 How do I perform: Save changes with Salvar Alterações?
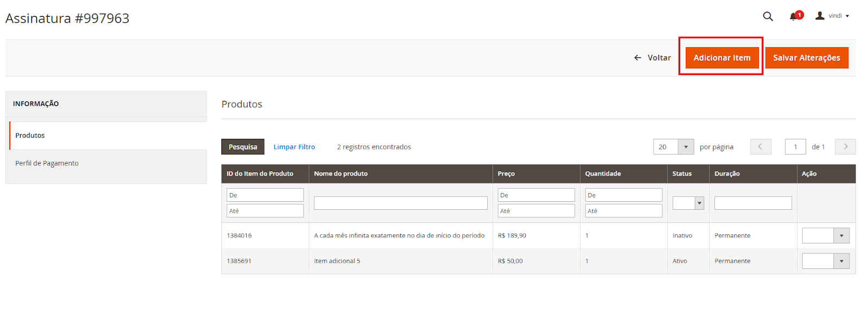coord(806,57)
